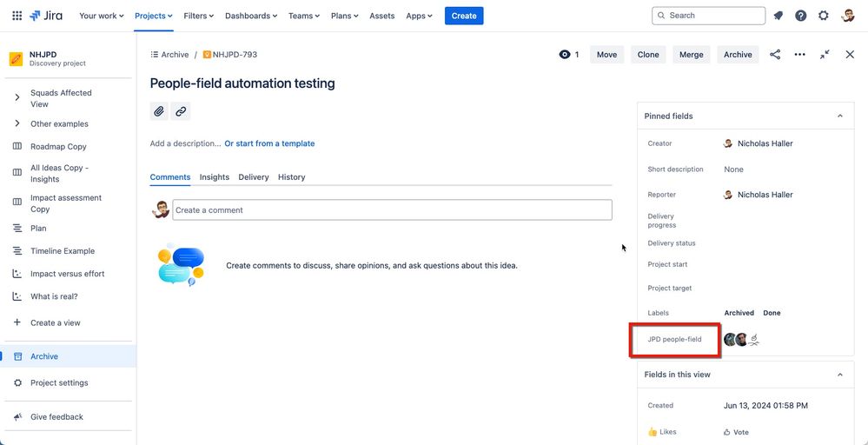Image resolution: width=868 pixels, height=445 pixels.
Task: Click the Reporter Nicholas Haller value
Action: click(x=758, y=195)
